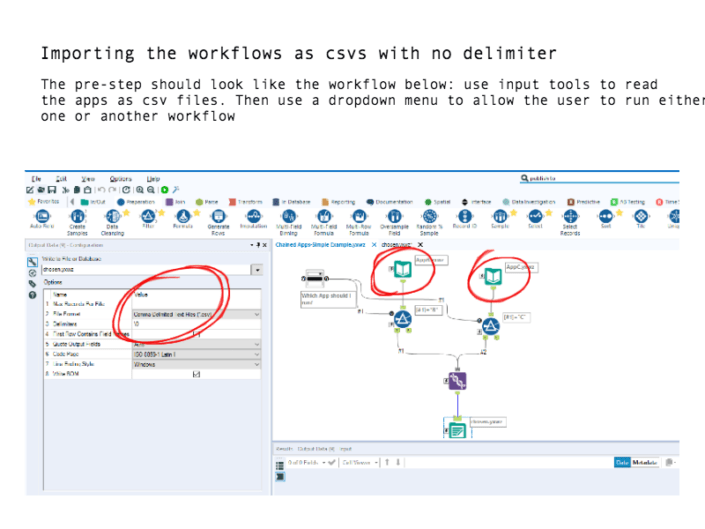Click the Metadata button in Results
The image size is (705, 529).
[x=645, y=462]
